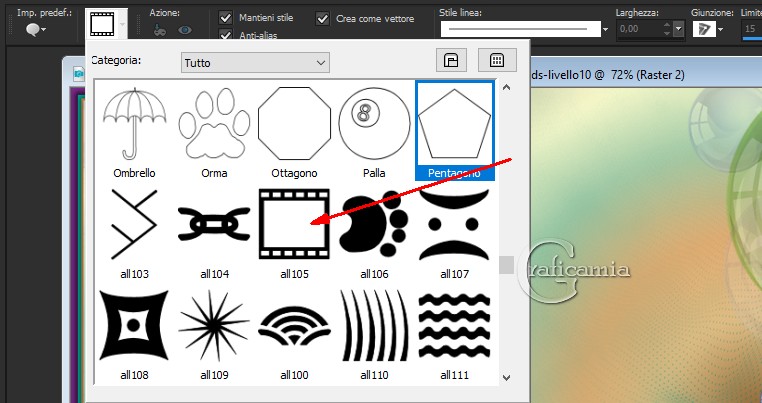
Task: Expand the Stile linea dropdown
Action: (606, 30)
